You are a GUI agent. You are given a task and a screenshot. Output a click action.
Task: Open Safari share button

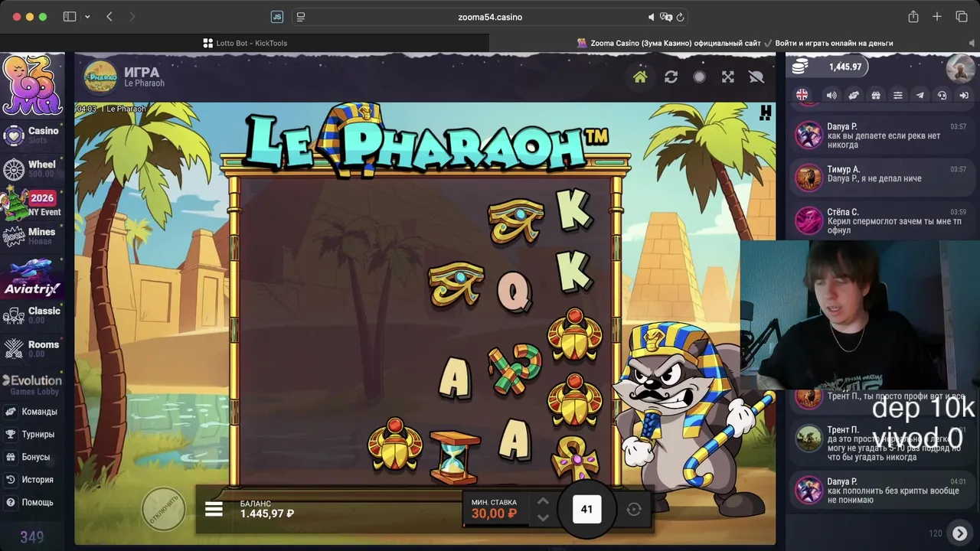click(913, 17)
